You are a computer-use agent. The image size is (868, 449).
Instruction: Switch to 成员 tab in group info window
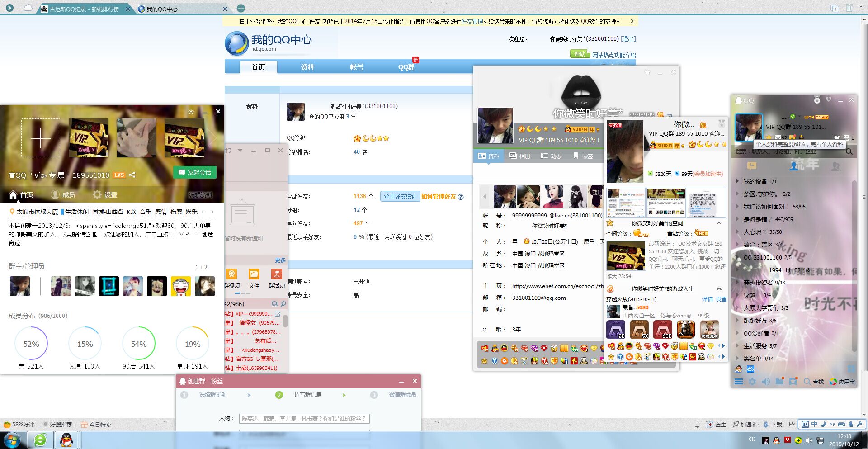[63, 194]
